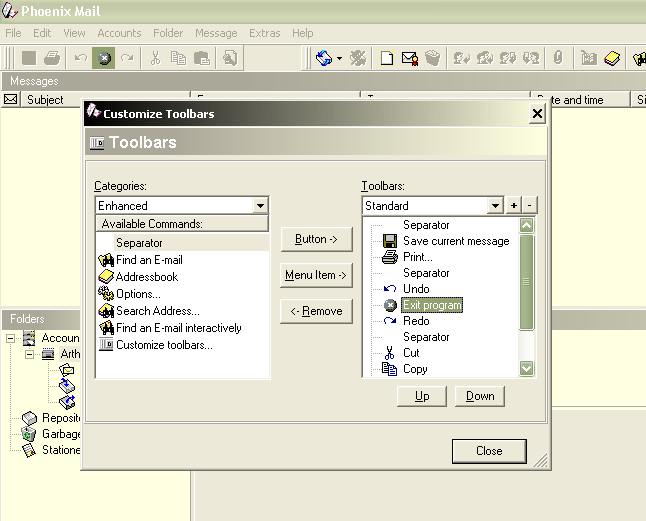
Task: Click the Copy toolbar icon
Action: click(178, 58)
